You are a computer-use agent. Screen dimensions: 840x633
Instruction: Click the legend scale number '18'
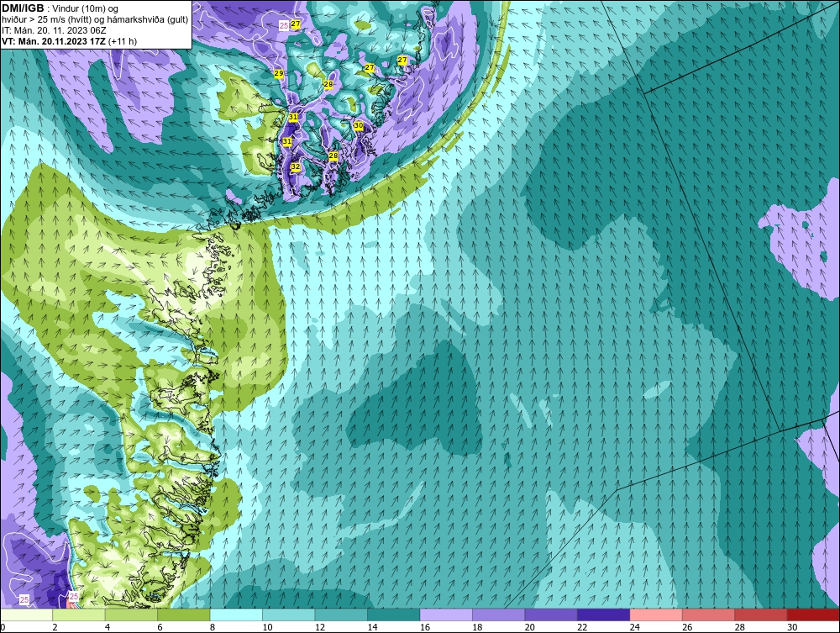pos(477,627)
